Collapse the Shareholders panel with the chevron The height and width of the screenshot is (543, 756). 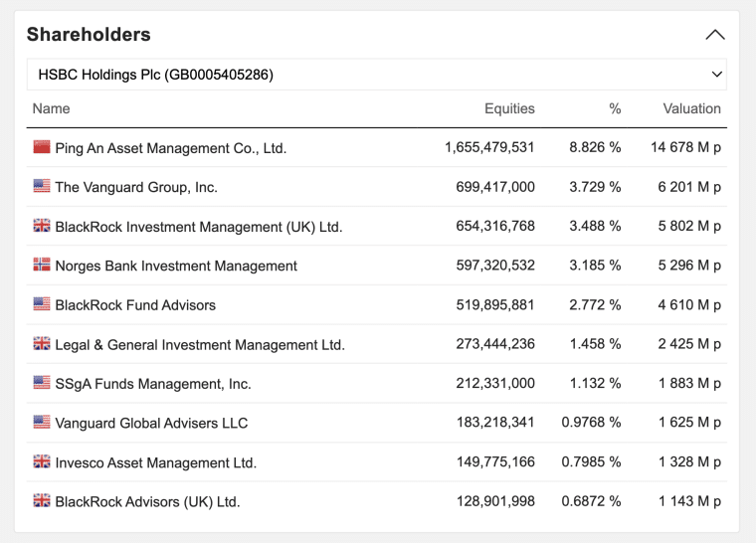pyautogui.click(x=715, y=35)
